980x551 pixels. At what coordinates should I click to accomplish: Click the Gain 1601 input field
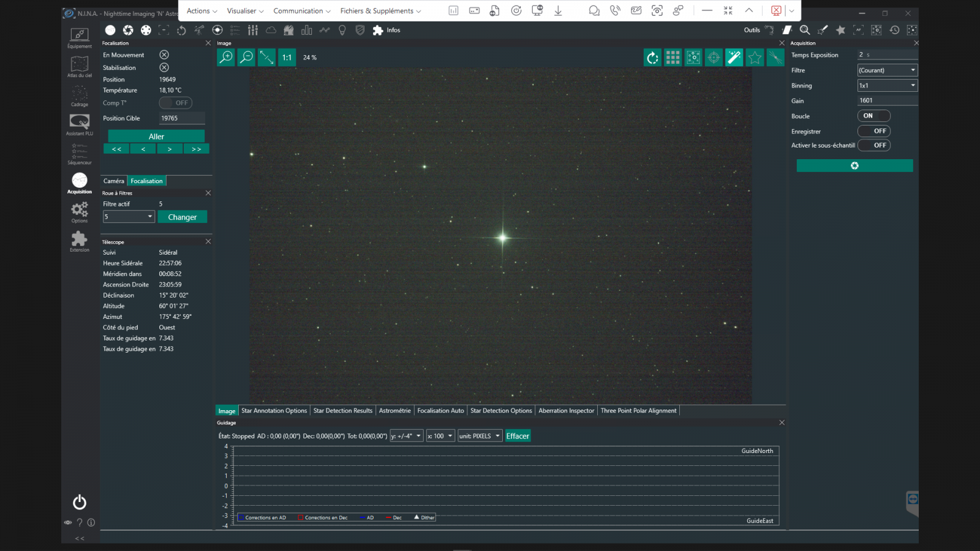(888, 100)
